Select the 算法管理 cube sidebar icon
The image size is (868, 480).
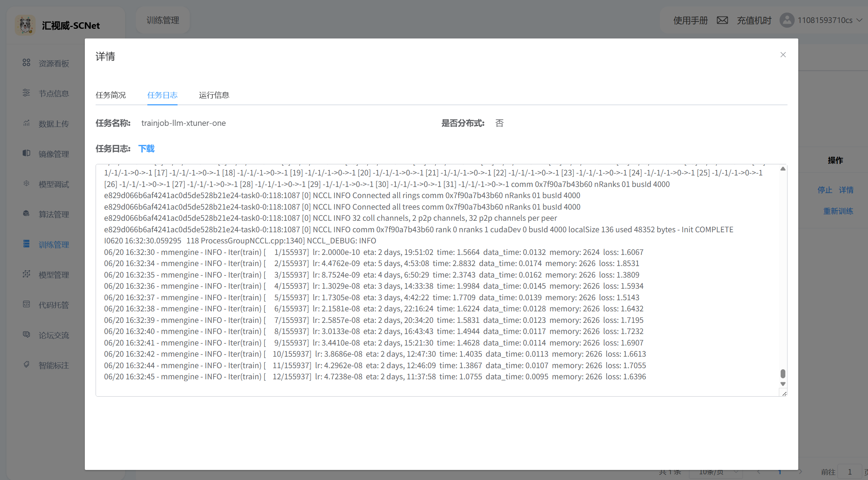tap(26, 214)
